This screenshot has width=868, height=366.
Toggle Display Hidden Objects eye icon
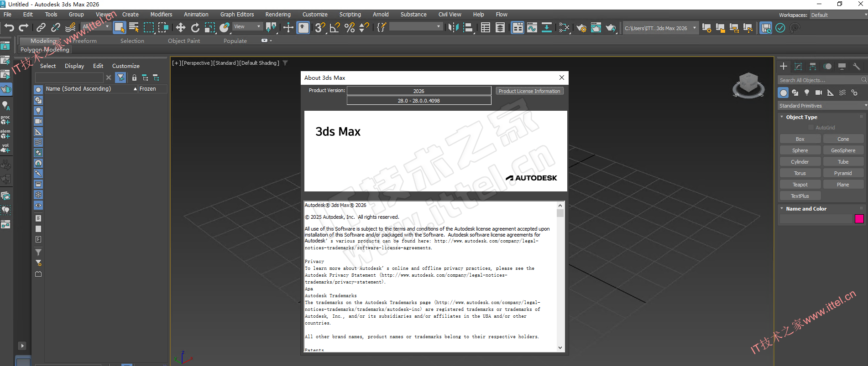pos(38,206)
